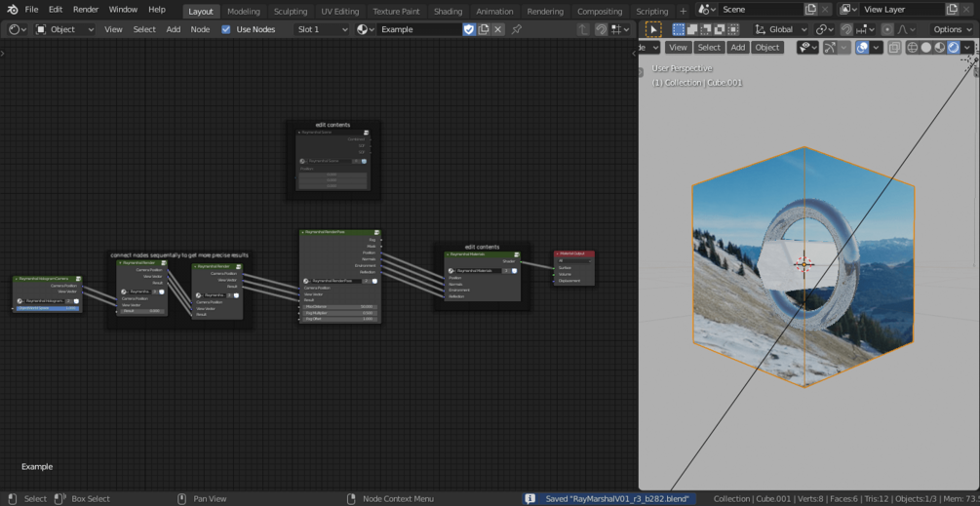980x506 pixels.
Task: Click the node editor Add button
Action: (173, 29)
